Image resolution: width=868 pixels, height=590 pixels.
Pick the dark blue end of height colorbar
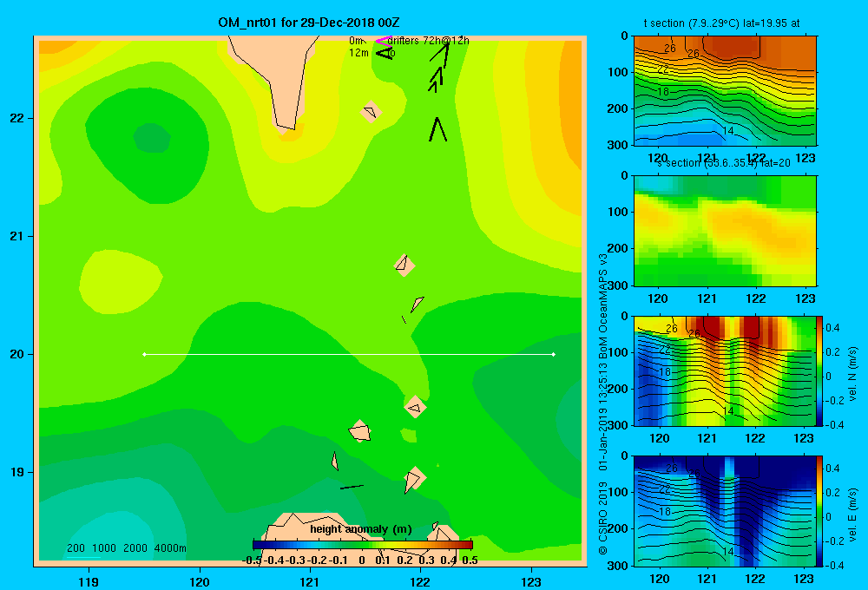(x=257, y=545)
